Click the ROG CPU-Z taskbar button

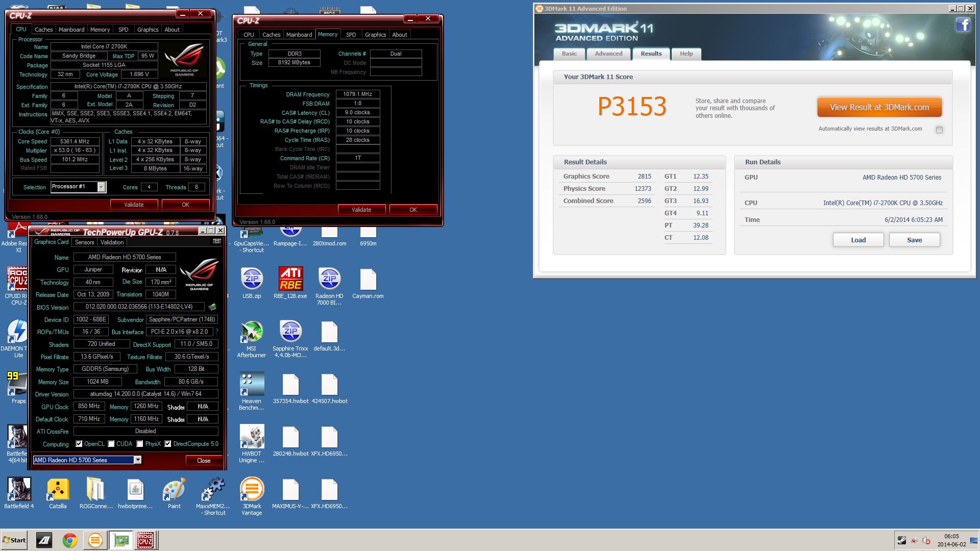click(x=145, y=540)
